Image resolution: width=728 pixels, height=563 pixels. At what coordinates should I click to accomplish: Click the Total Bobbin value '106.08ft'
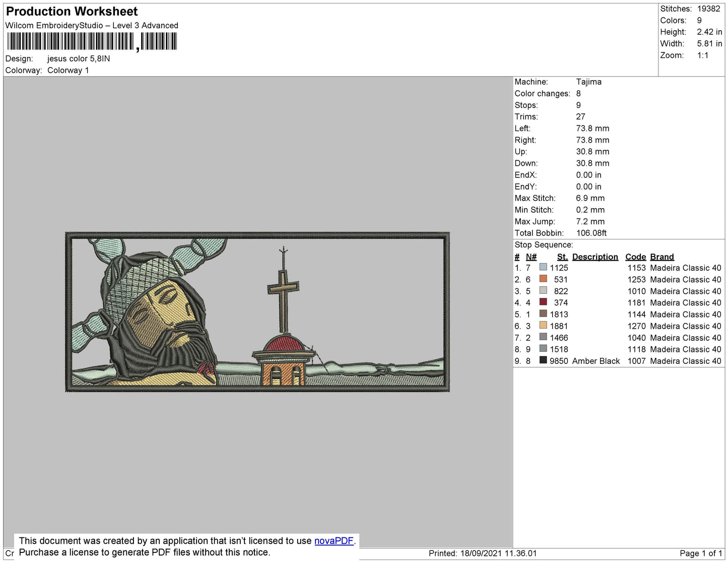(x=591, y=233)
